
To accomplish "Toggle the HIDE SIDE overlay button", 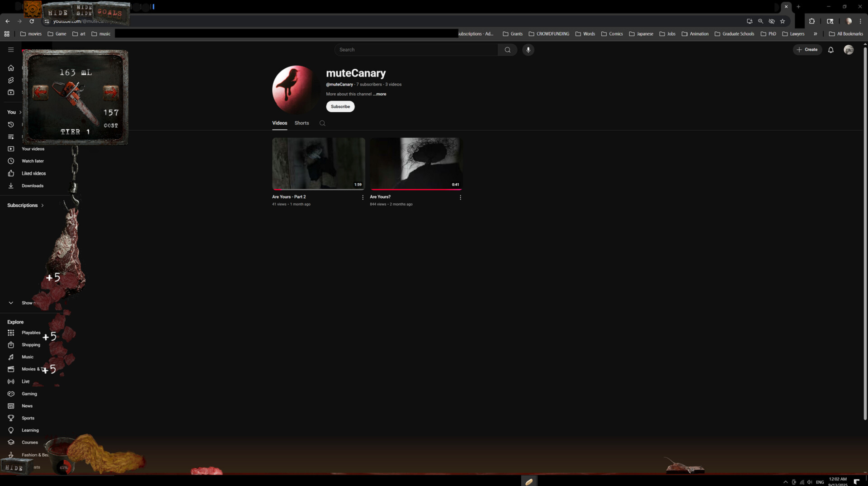I will (84, 10).
